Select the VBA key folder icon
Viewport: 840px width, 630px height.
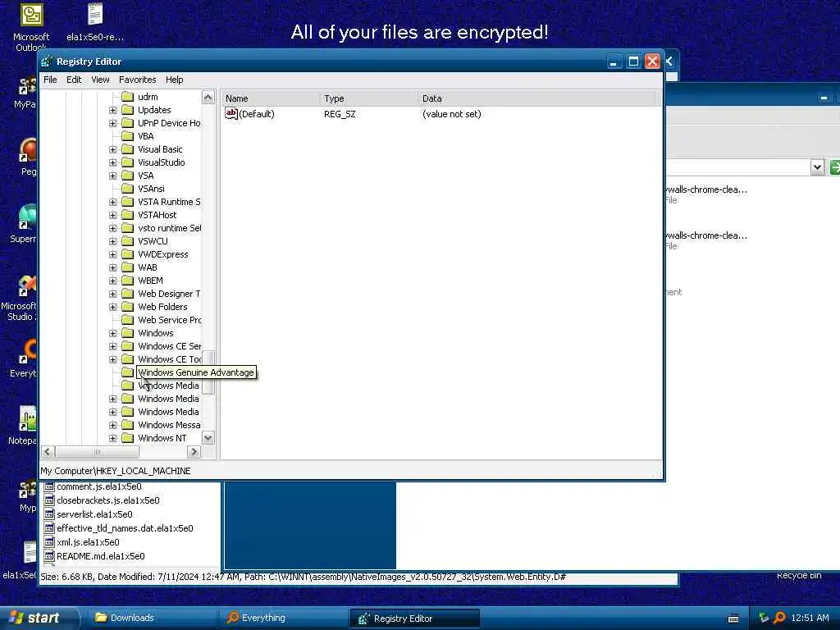[x=127, y=136]
